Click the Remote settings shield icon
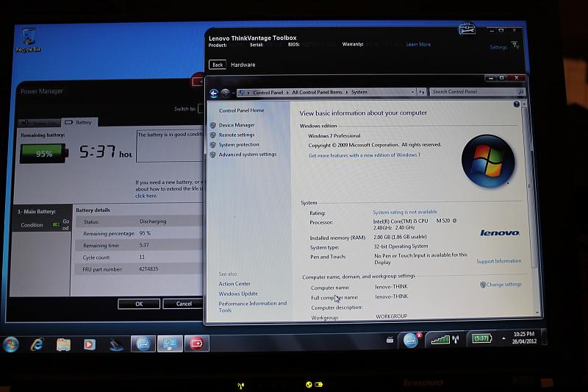Screen dimensions: 588x392 pos(213,135)
